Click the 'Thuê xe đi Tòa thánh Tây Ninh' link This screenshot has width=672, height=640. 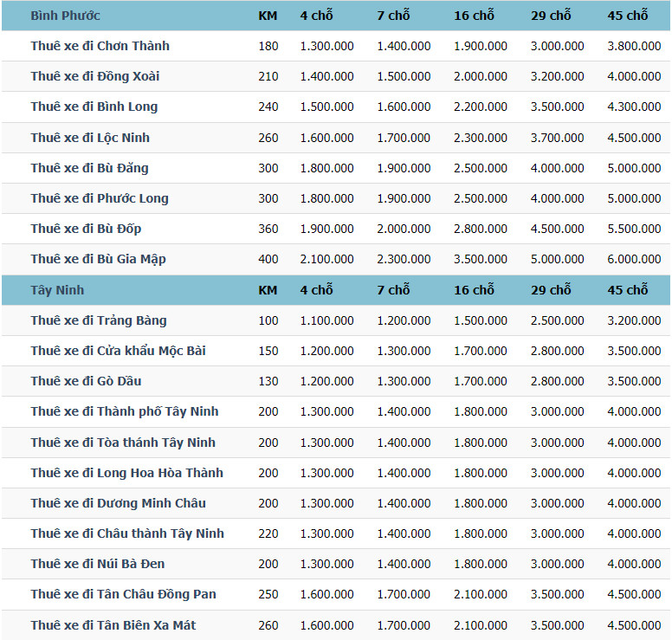click(123, 443)
